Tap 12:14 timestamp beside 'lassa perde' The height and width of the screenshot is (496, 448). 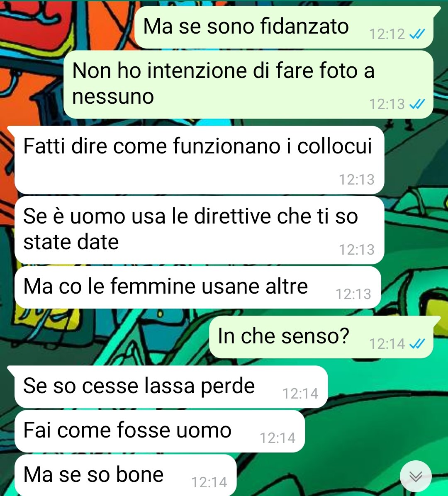click(x=300, y=394)
